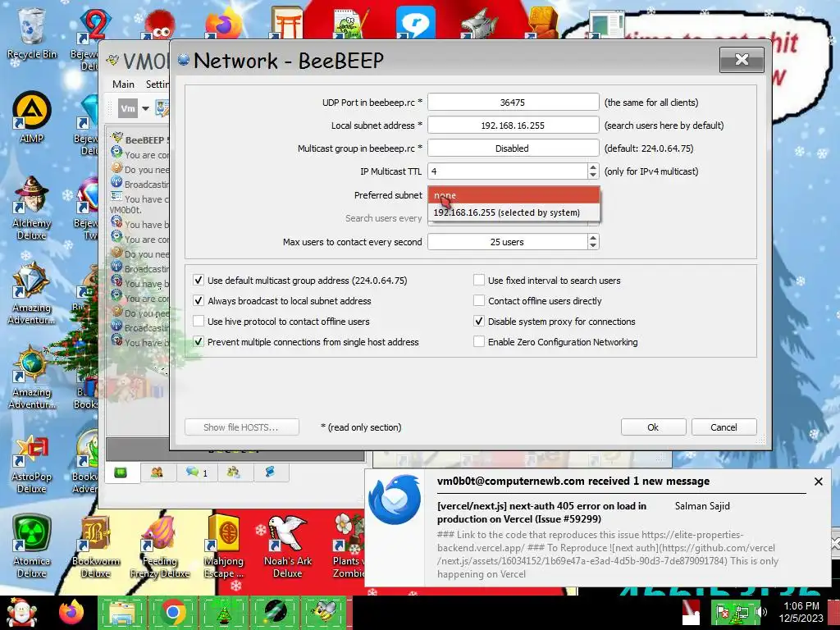Dismiss the Thunderbird new message notification
The width and height of the screenshot is (840, 630).
tap(819, 482)
